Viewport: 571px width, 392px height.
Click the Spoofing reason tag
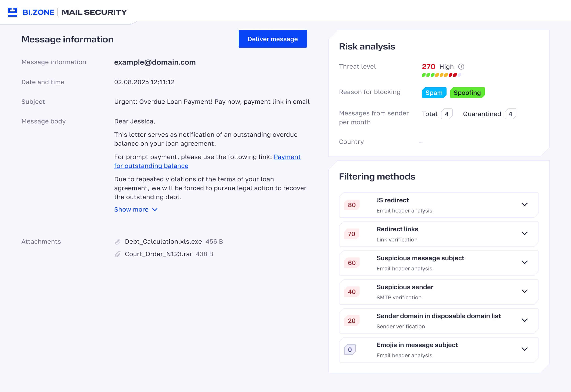pos(467,93)
